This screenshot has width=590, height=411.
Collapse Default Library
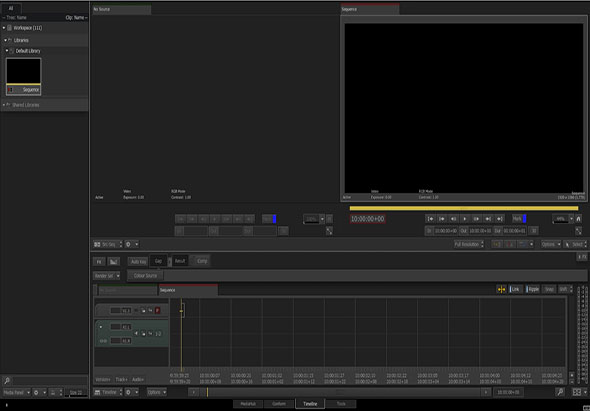pyautogui.click(x=7, y=50)
